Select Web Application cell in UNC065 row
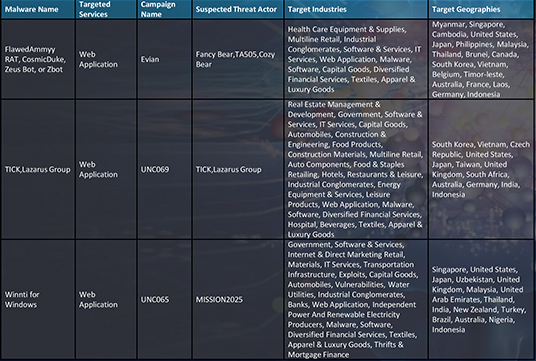The width and height of the screenshot is (536, 361). (x=106, y=299)
